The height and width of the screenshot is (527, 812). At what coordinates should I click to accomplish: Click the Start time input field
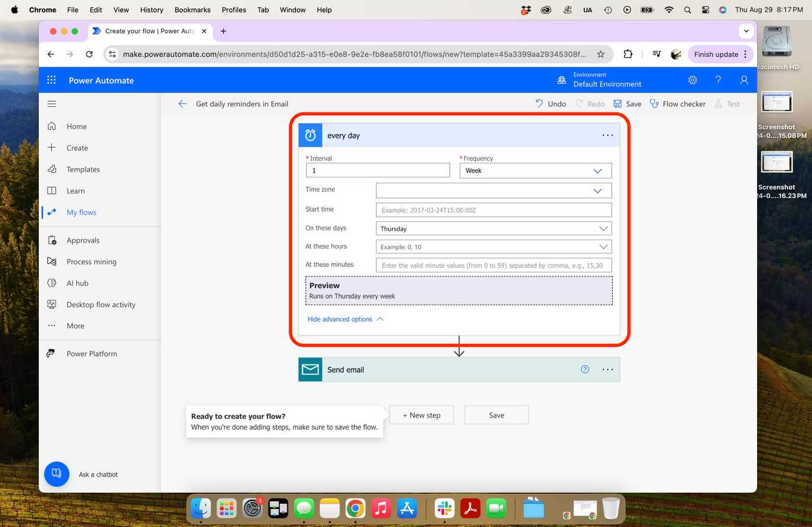coord(493,210)
